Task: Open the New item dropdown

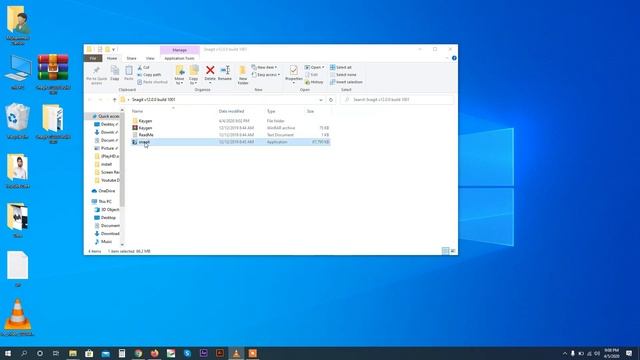Action: pyautogui.click(x=264, y=67)
